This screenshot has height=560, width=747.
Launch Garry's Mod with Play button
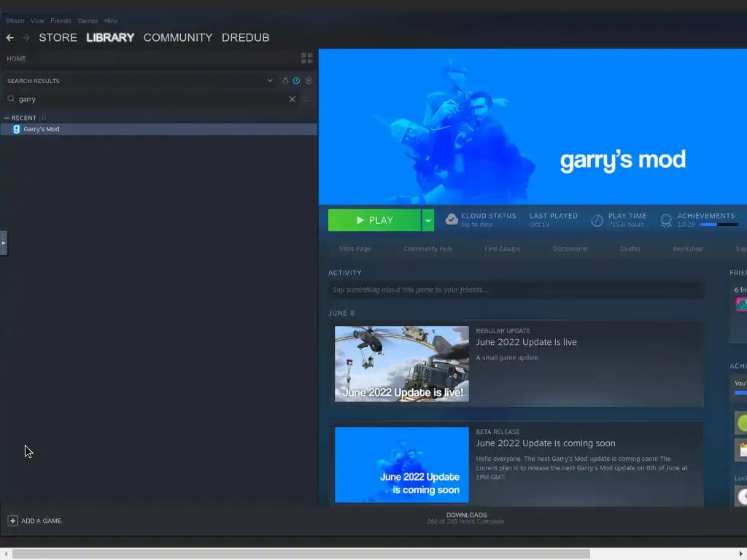(x=374, y=220)
